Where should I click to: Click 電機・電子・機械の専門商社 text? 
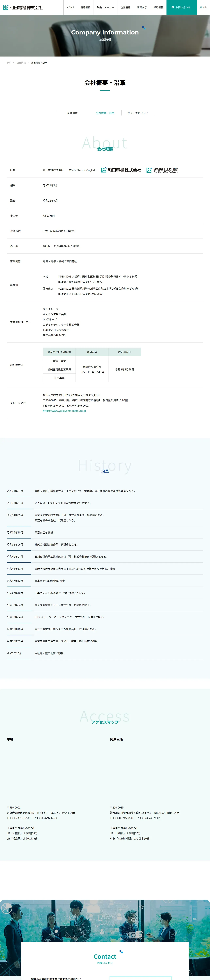(x=60, y=261)
